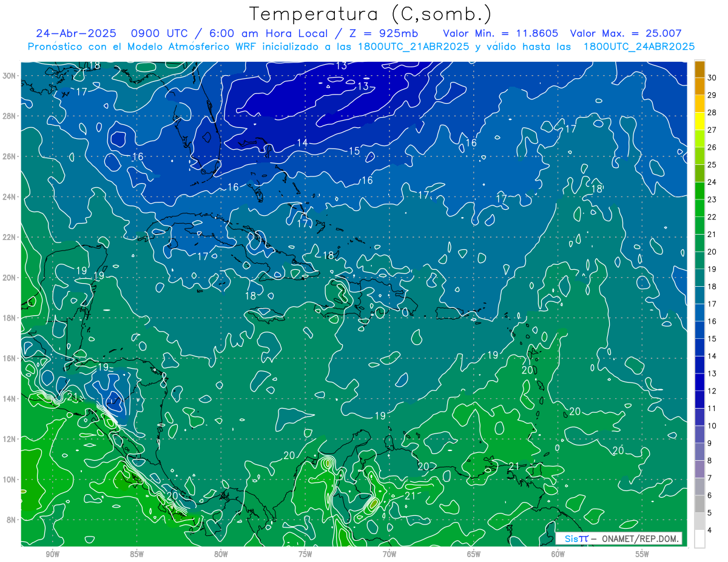Click the '1800UTC_24ABR2025' valid-until text
728x562 pixels.
(639, 47)
